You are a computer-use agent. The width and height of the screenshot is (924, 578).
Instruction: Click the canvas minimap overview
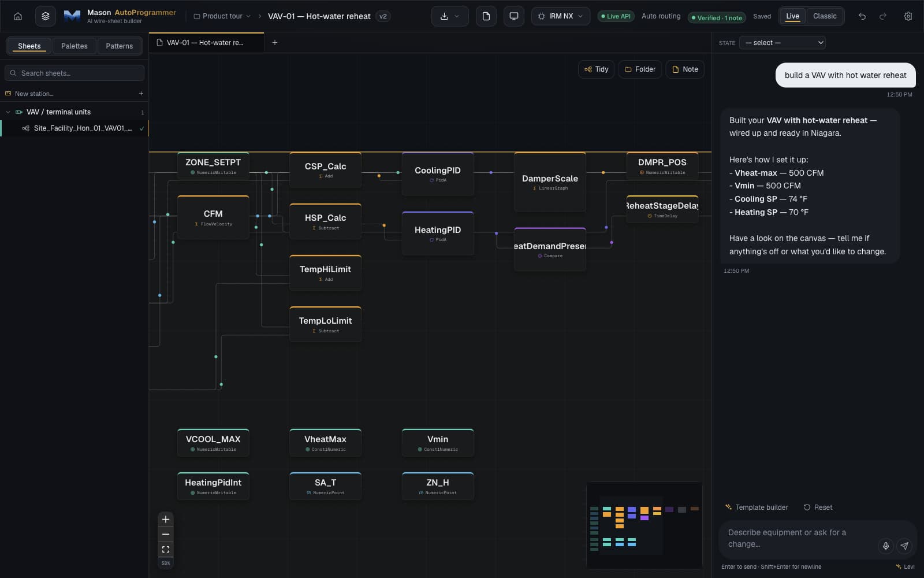pos(644,525)
